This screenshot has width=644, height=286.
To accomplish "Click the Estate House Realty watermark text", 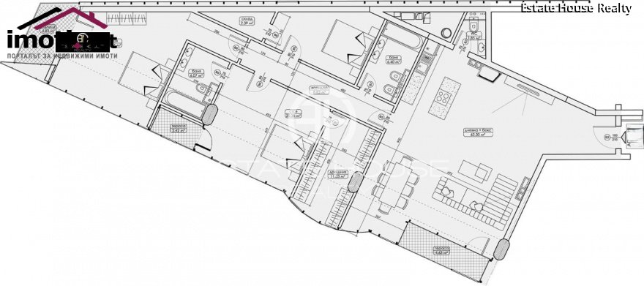I will tap(576, 8).
